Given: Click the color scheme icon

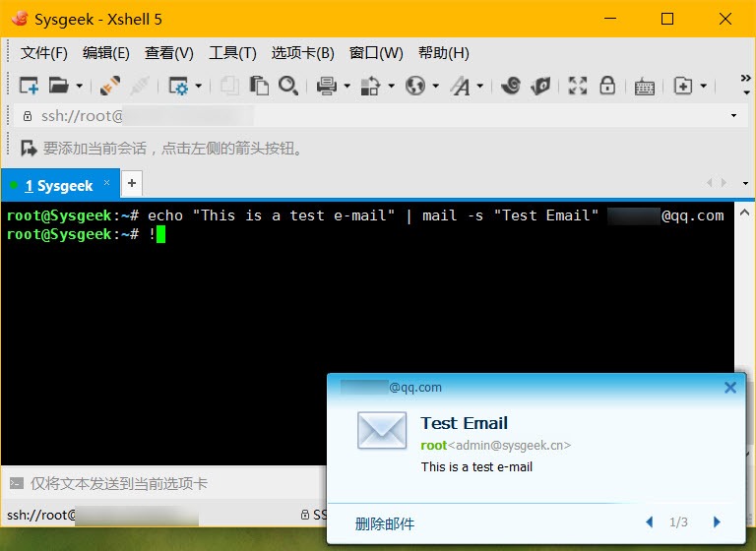Looking at the screenshot, I should (x=370, y=86).
